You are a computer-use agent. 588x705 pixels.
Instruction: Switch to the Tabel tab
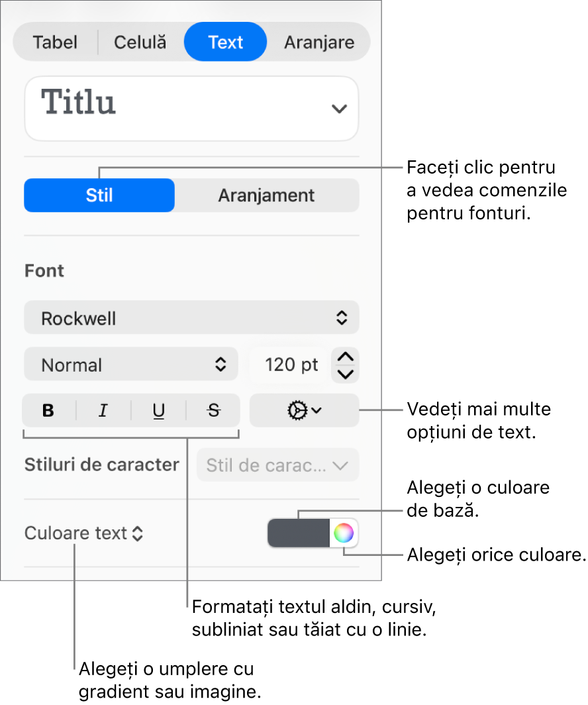55,42
